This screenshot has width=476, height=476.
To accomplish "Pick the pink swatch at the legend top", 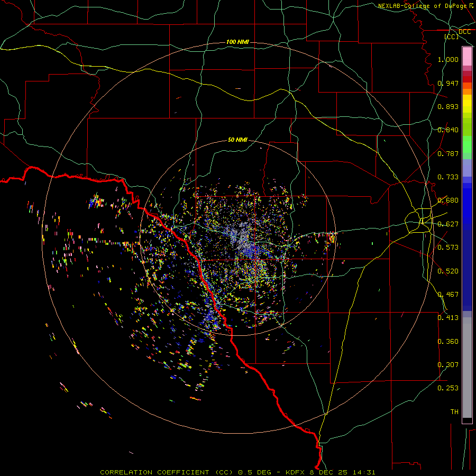I will click(467, 57).
